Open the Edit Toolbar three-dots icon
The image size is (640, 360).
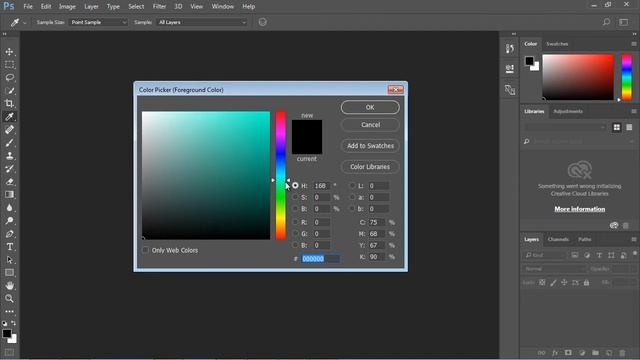[9, 311]
